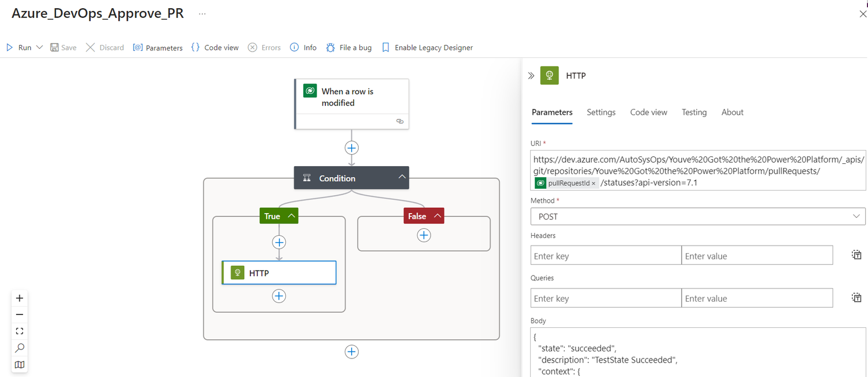Collapse the Condition card

402,177
